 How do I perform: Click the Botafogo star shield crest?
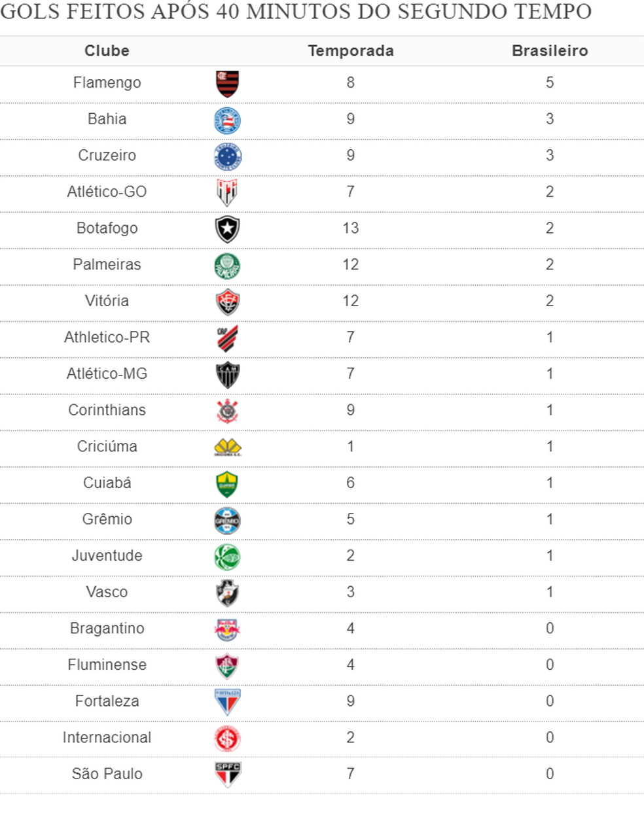(228, 229)
